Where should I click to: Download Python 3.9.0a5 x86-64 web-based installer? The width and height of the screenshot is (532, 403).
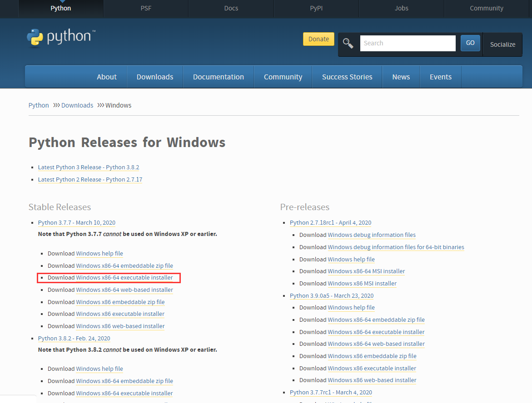[x=376, y=344]
